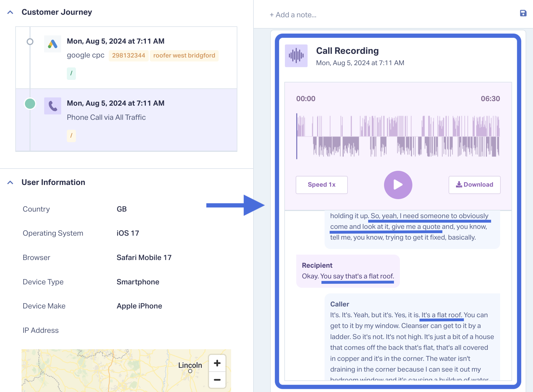
Task: Open the Phone Call via All Traffic entry
Action: click(x=126, y=120)
